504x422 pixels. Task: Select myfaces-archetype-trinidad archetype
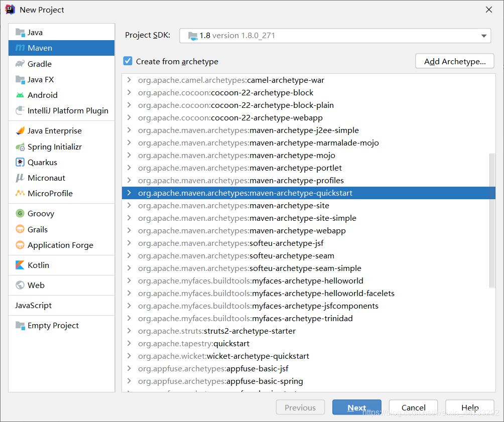(x=309, y=318)
